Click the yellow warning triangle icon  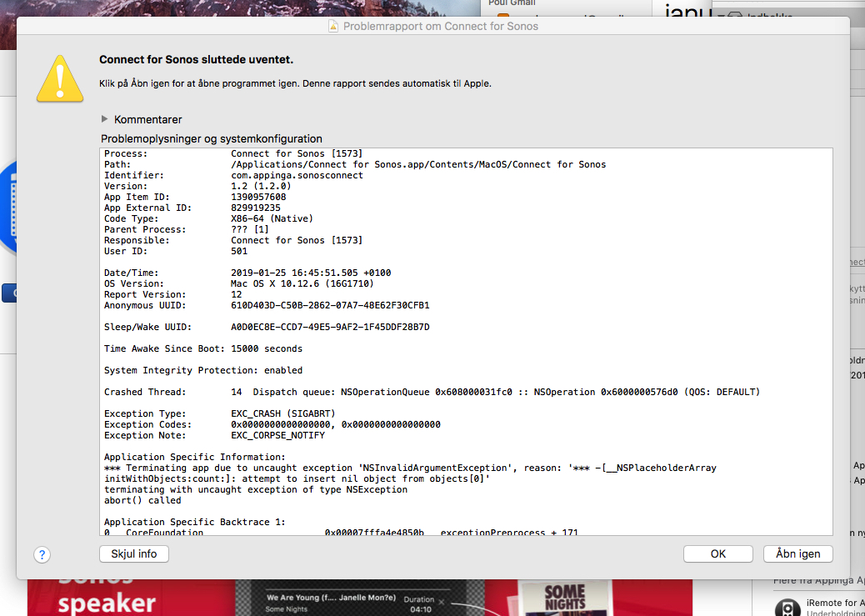point(60,79)
